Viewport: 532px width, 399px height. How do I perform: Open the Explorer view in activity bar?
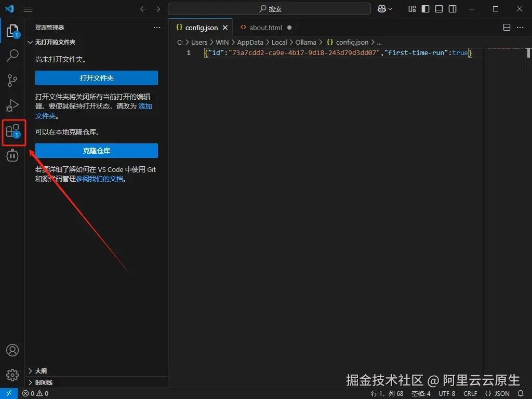click(x=12, y=31)
